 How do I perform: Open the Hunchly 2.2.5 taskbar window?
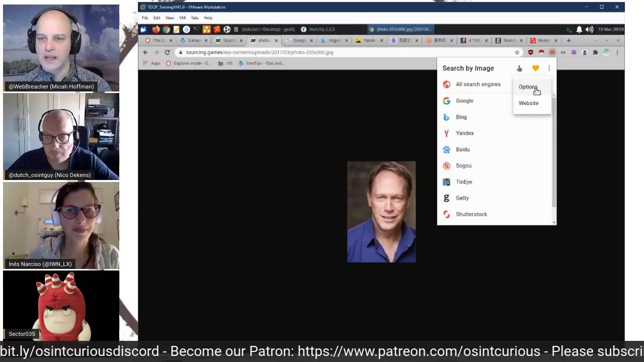tap(318, 29)
